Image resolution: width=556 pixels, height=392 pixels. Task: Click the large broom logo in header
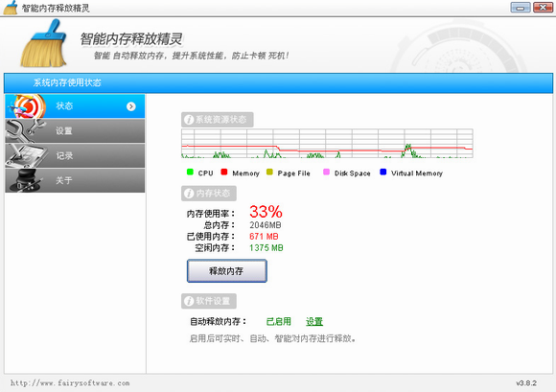click(44, 43)
